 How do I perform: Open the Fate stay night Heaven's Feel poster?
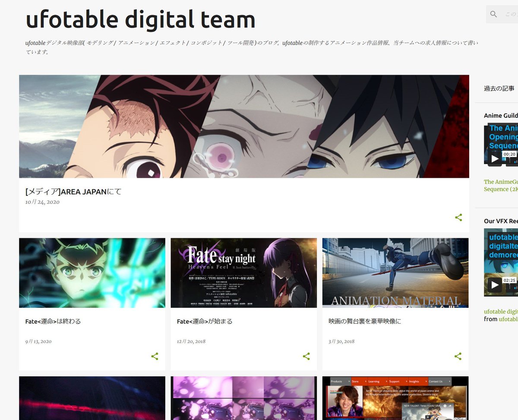[x=243, y=273]
